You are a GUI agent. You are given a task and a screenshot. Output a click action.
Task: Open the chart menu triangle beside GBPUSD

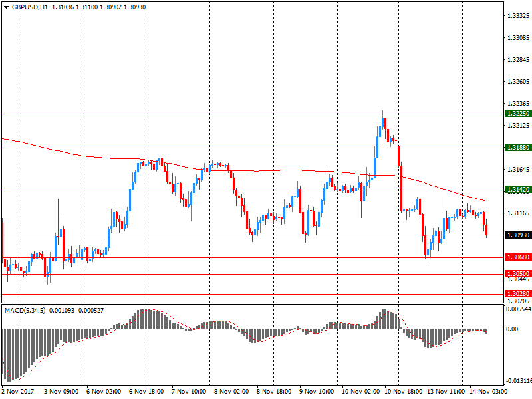coord(6,7)
